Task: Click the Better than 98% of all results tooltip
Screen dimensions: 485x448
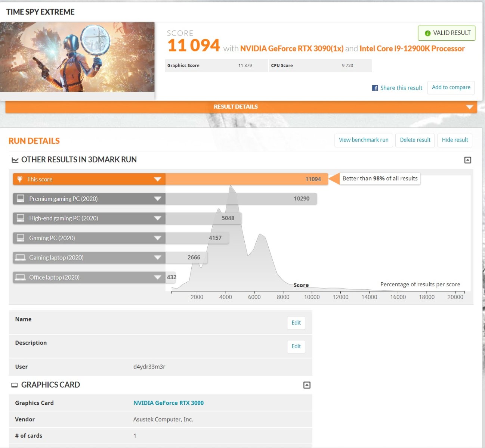Action: tap(380, 178)
